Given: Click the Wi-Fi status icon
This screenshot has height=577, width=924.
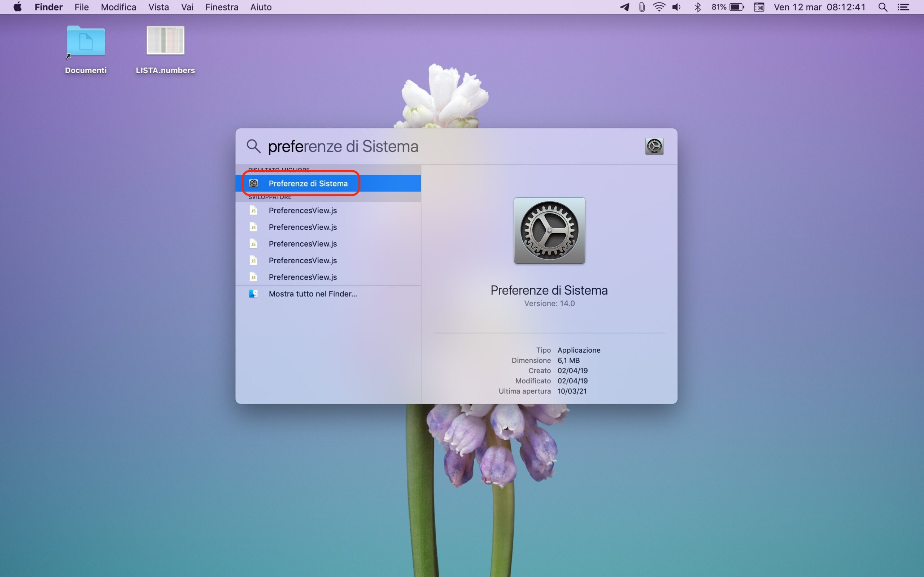Looking at the screenshot, I should pos(659,7).
